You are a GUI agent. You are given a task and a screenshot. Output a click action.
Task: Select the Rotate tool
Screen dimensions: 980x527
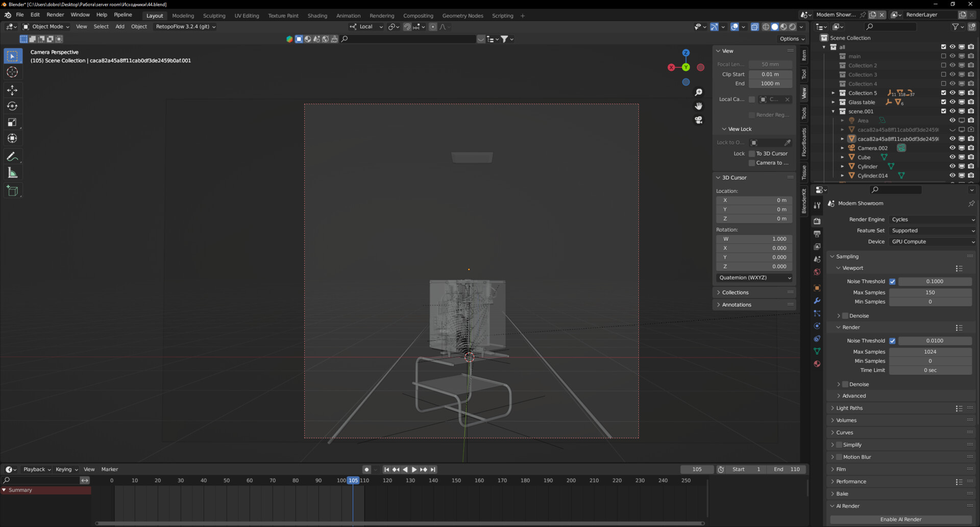[12, 106]
